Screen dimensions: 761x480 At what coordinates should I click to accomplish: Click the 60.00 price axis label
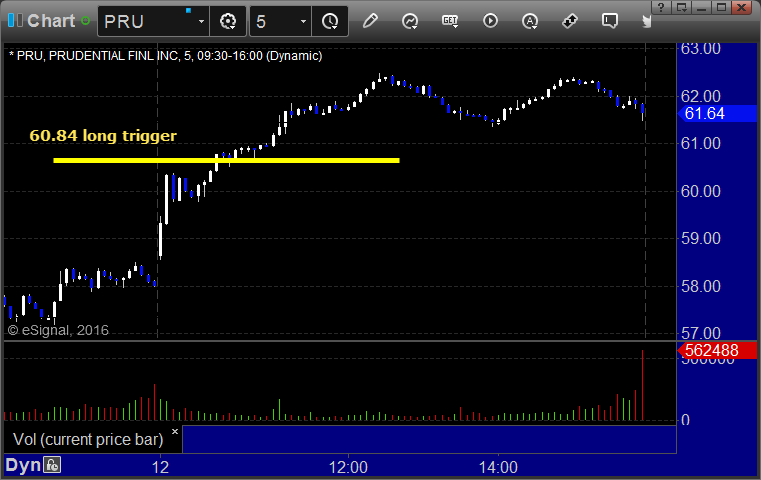pyautogui.click(x=701, y=191)
